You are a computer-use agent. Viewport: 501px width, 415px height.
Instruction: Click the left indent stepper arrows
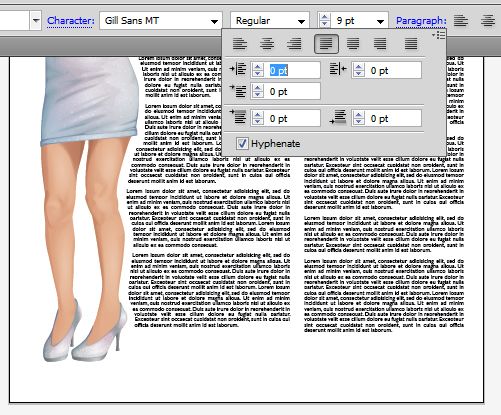coord(258,70)
